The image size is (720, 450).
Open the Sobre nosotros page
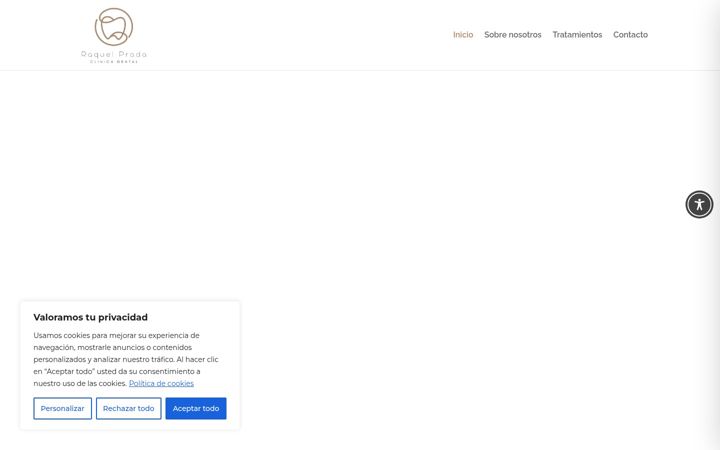(512, 35)
